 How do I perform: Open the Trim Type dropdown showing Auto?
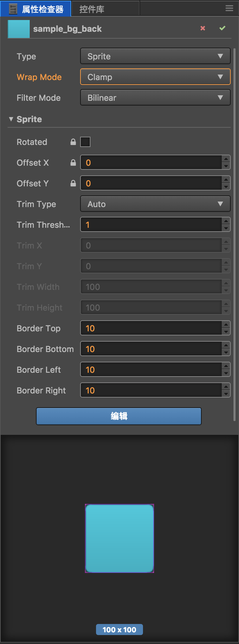pos(155,204)
